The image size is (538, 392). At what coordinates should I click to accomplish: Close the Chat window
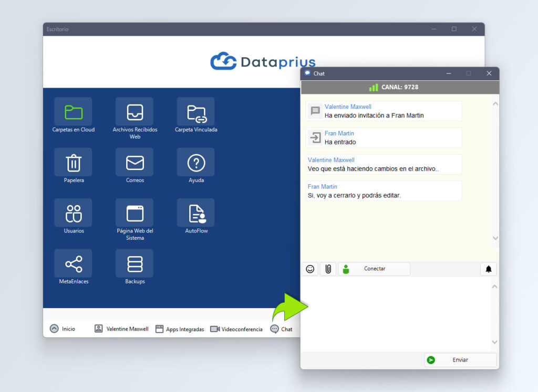[489, 73]
